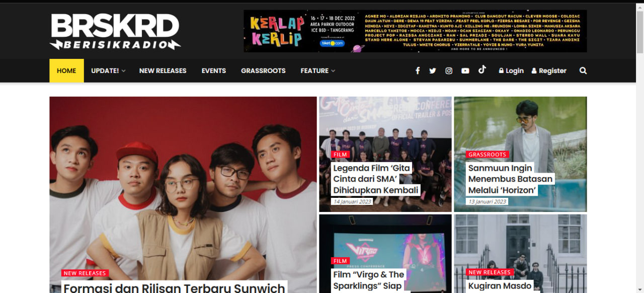The height and width of the screenshot is (293, 644).
Task: Open article 'Gita Cinta dari SMA'
Action: tap(376, 179)
